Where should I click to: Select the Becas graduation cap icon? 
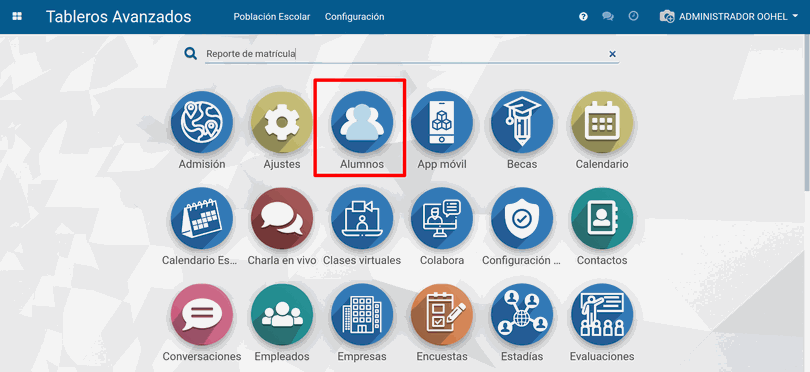point(522,122)
